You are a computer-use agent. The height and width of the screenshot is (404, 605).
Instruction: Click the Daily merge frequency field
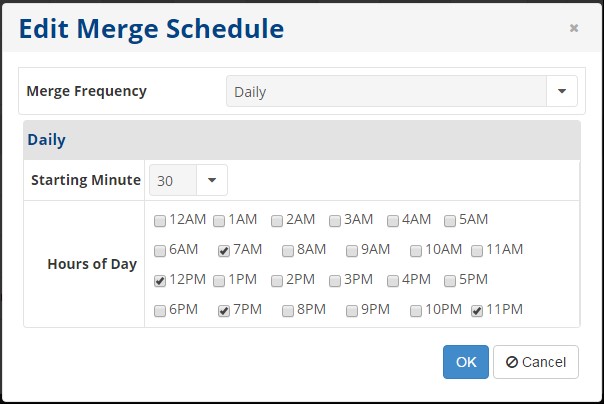coord(386,91)
